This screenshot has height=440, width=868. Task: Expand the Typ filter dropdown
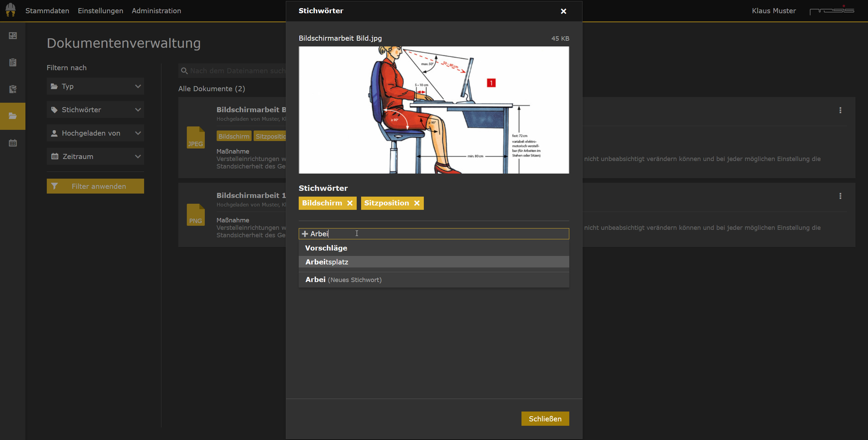click(x=95, y=86)
